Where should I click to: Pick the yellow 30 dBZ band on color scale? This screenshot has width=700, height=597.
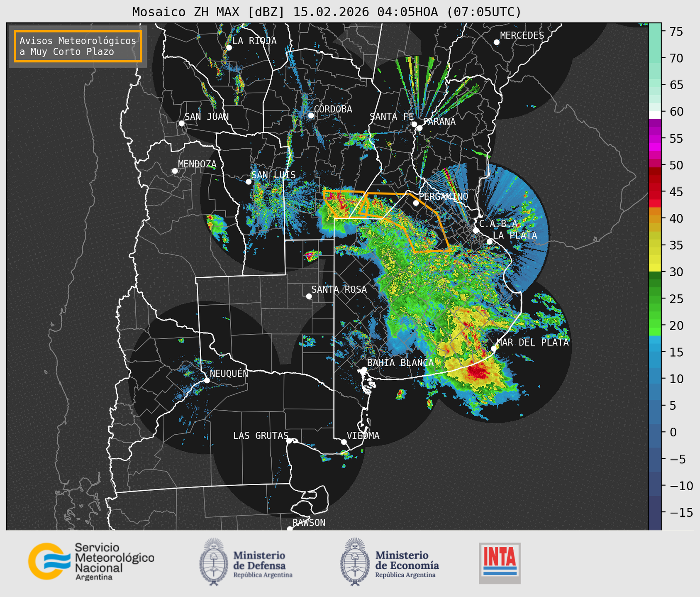[654, 268]
